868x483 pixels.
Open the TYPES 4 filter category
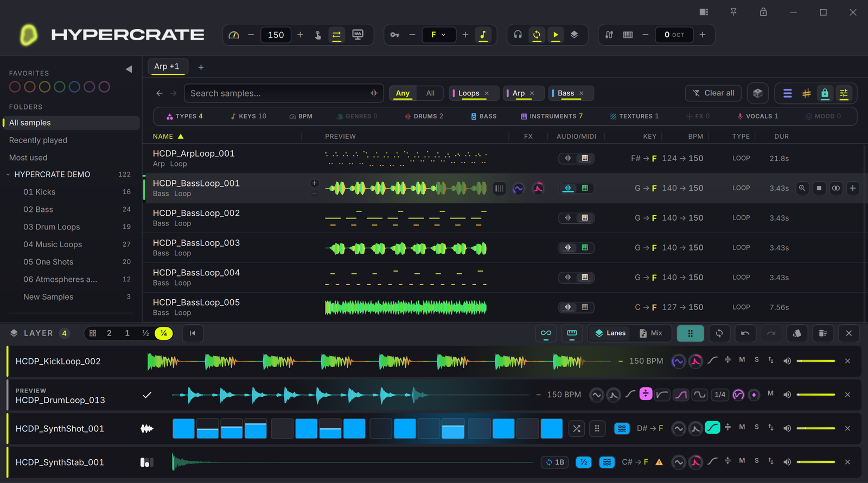pyautogui.click(x=184, y=116)
